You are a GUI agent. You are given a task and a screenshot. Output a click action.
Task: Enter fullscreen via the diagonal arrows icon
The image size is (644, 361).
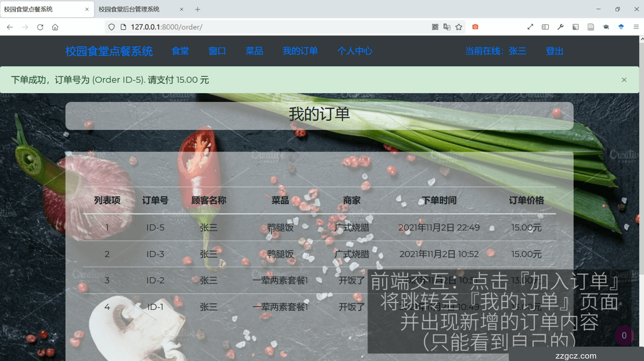[530, 27]
